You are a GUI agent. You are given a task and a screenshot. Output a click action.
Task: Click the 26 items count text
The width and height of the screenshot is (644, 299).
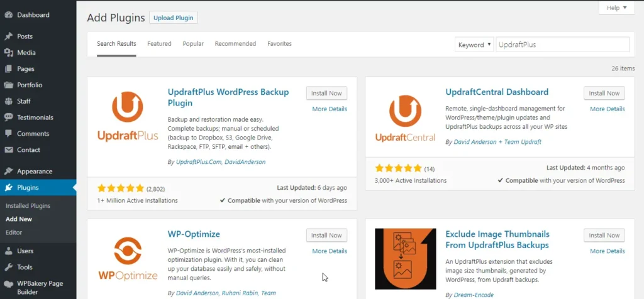623,68
